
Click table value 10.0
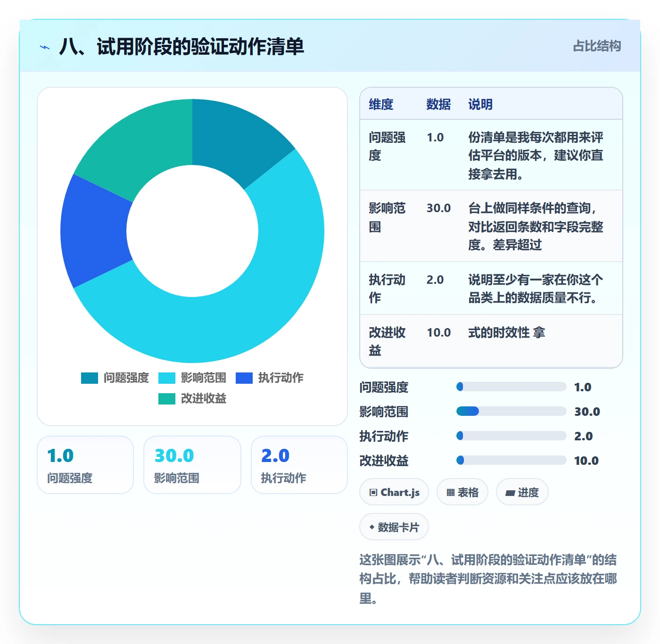(x=438, y=333)
